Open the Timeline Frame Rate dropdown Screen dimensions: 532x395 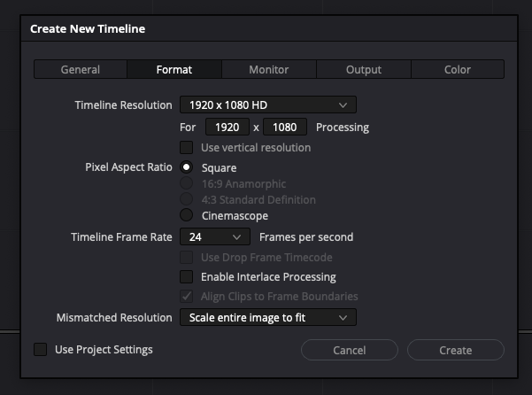tap(215, 237)
